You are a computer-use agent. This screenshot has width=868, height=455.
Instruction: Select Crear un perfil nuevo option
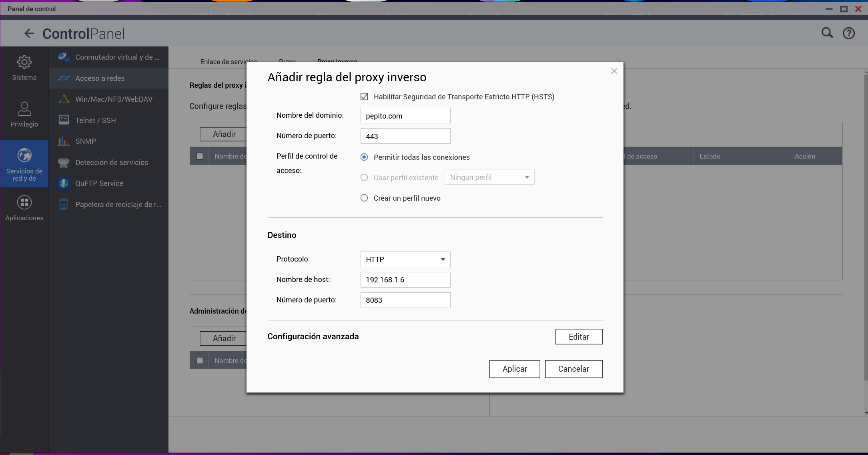(x=364, y=198)
